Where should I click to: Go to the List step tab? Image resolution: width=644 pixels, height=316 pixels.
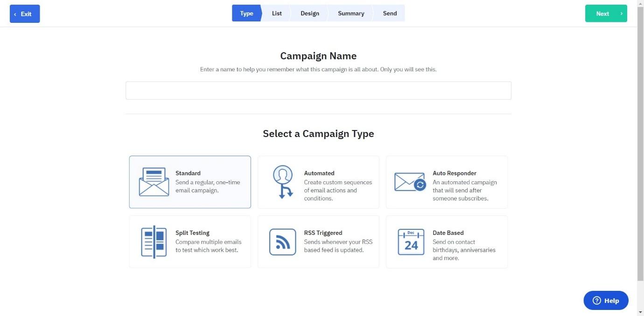(x=277, y=13)
